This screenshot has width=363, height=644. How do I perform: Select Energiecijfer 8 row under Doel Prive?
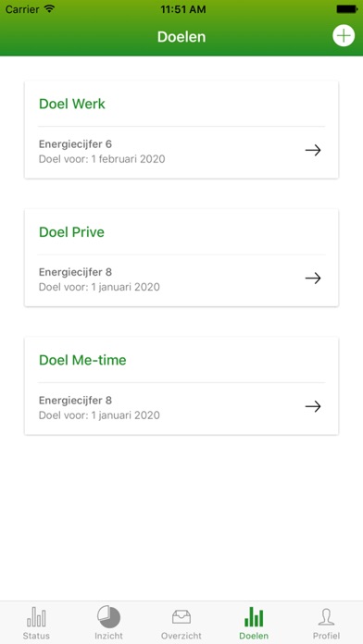click(x=181, y=279)
